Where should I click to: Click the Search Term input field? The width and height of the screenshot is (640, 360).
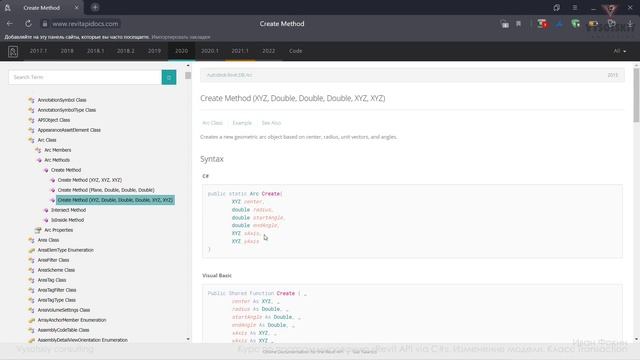tap(85, 77)
